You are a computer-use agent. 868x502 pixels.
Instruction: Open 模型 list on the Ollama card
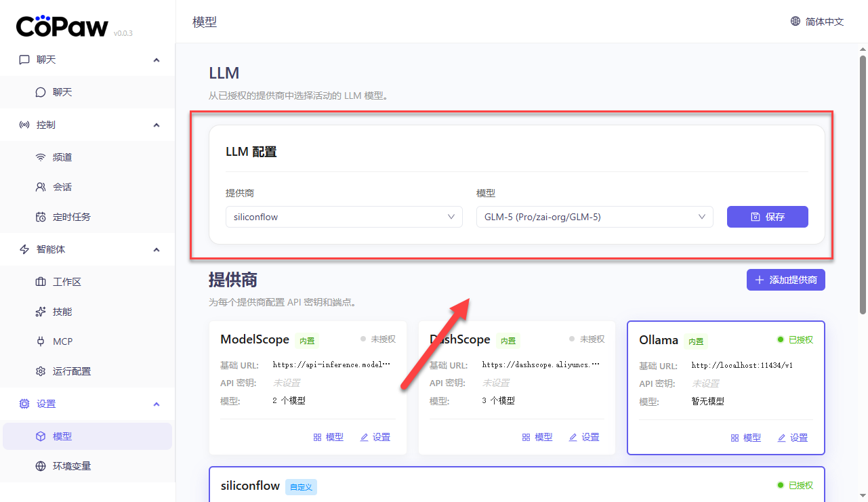tap(746, 438)
